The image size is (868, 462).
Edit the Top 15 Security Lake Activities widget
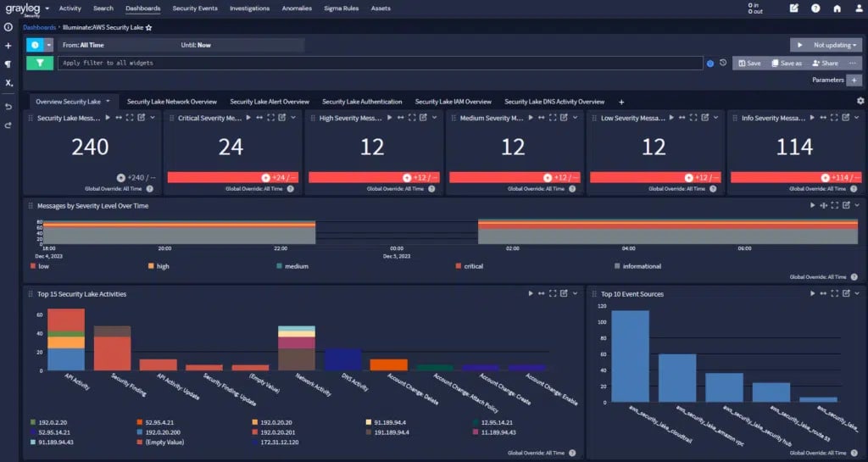pos(564,293)
